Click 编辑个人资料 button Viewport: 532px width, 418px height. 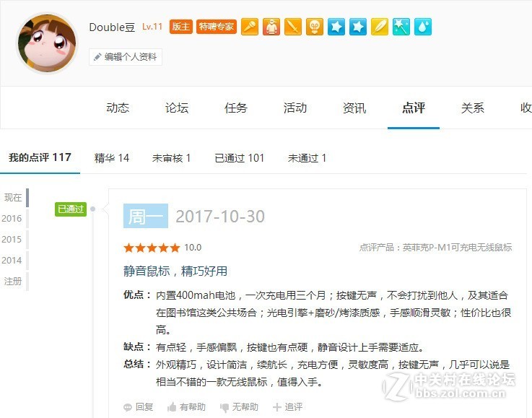tap(126, 56)
